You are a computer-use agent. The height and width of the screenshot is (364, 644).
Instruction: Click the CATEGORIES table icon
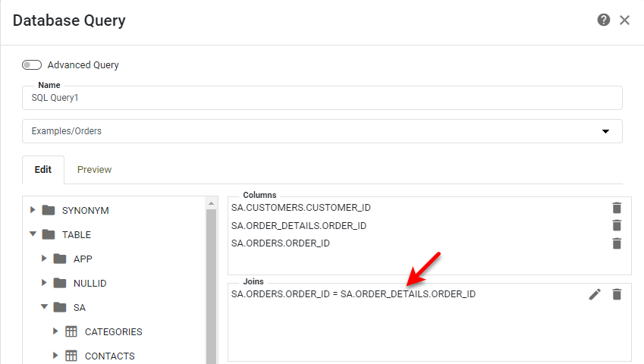pyautogui.click(x=71, y=332)
